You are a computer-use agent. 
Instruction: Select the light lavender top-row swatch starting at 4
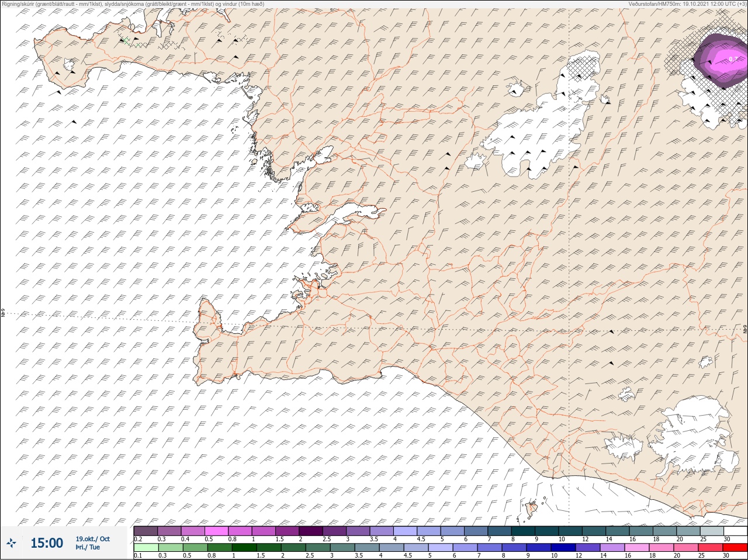(x=405, y=531)
